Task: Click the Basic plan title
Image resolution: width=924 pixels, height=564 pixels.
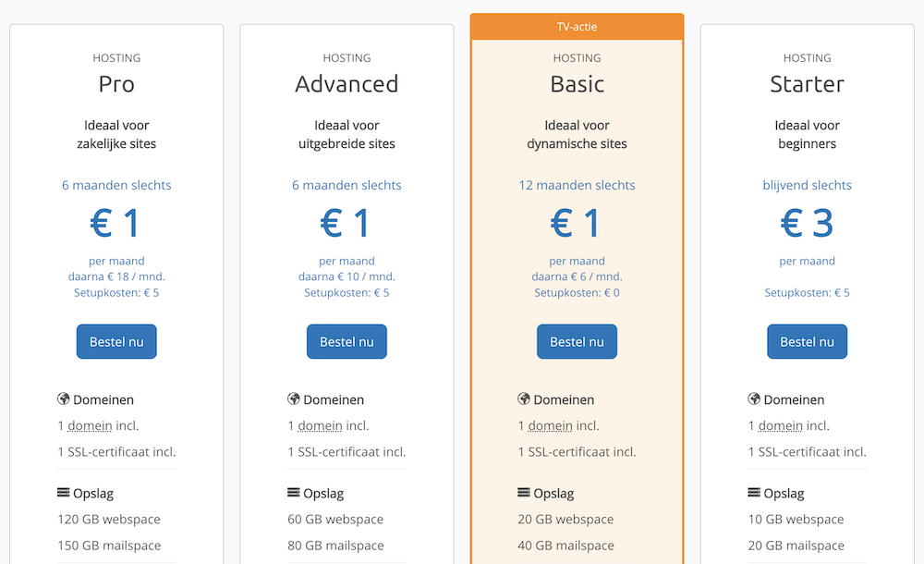Action: pyautogui.click(x=577, y=84)
